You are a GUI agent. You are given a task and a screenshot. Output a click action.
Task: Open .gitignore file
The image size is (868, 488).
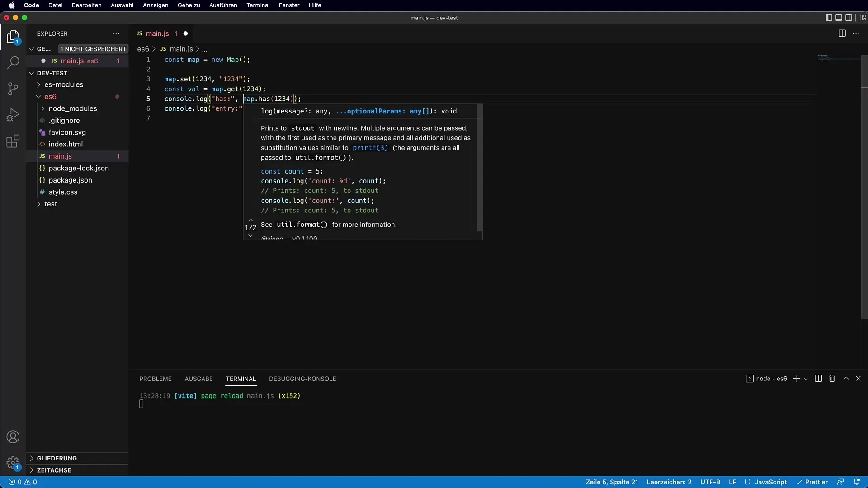pyautogui.click(x=64, y=121)
